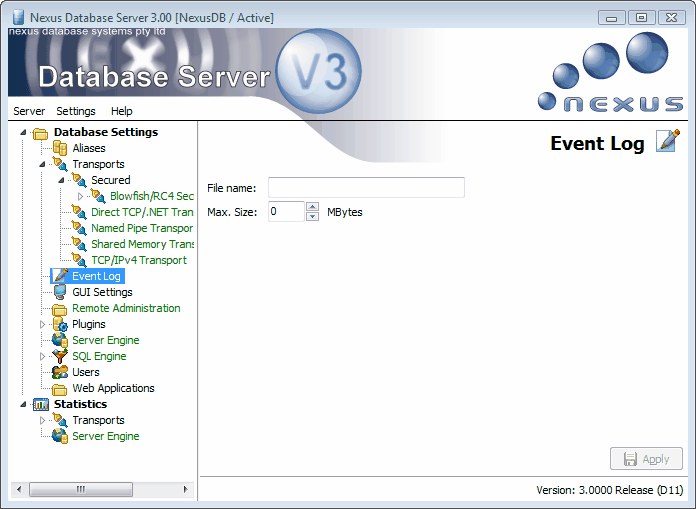
Task: Click the Remote Administration folder icon
Action: pos(60,309)
